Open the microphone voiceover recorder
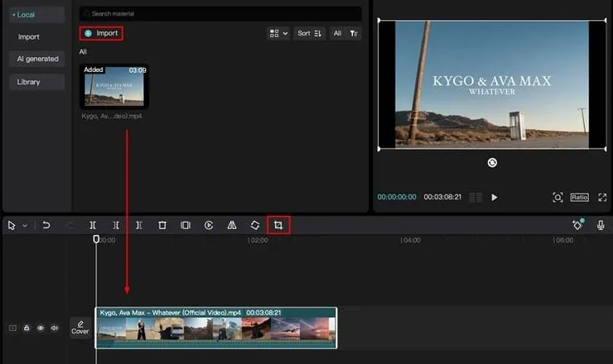Screen dimensions: 613x364 601,225
